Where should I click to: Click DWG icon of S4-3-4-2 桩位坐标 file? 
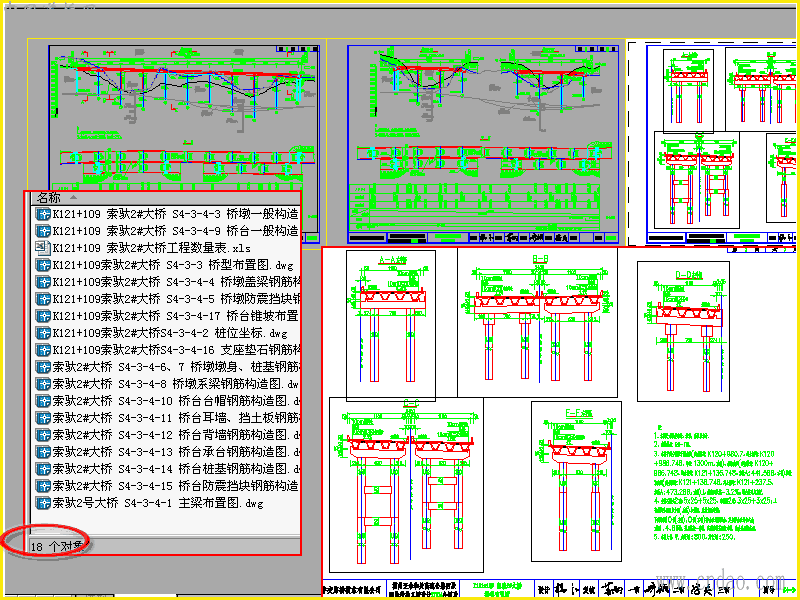pos(43,333)
